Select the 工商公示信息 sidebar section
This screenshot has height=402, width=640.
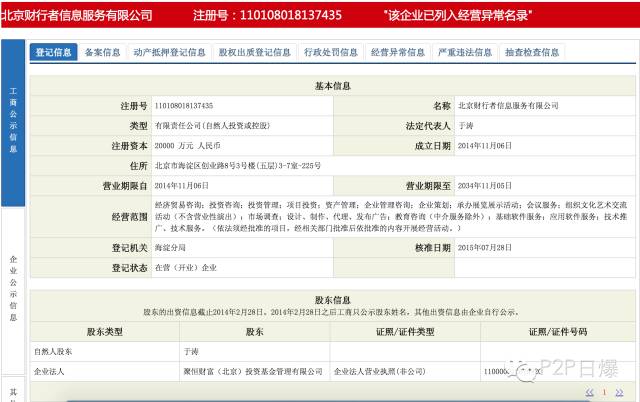tap(13, 122)
